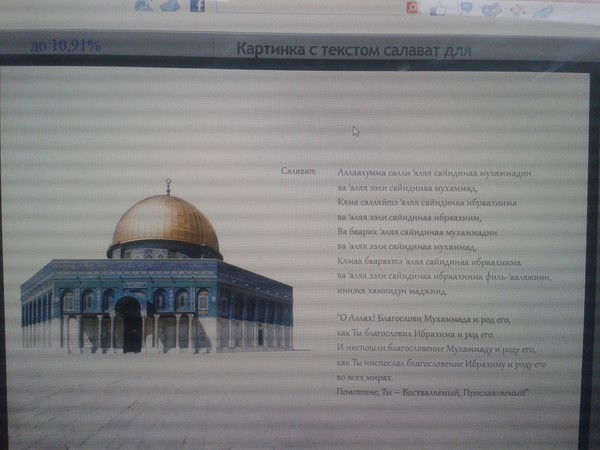Click the people icon left of the cloud
Screen dimensions: 600x450
pyautogui.click(x=143, y=6)
